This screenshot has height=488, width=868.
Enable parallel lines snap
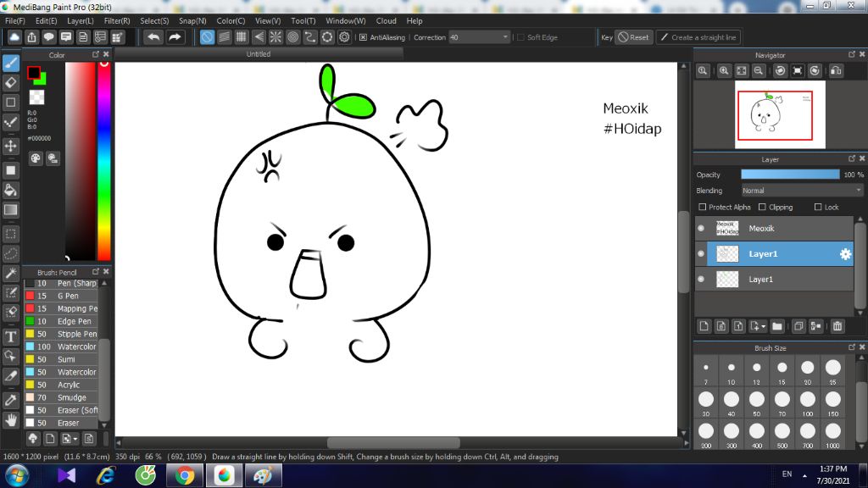pyautogui.click(x=224, y=37)
